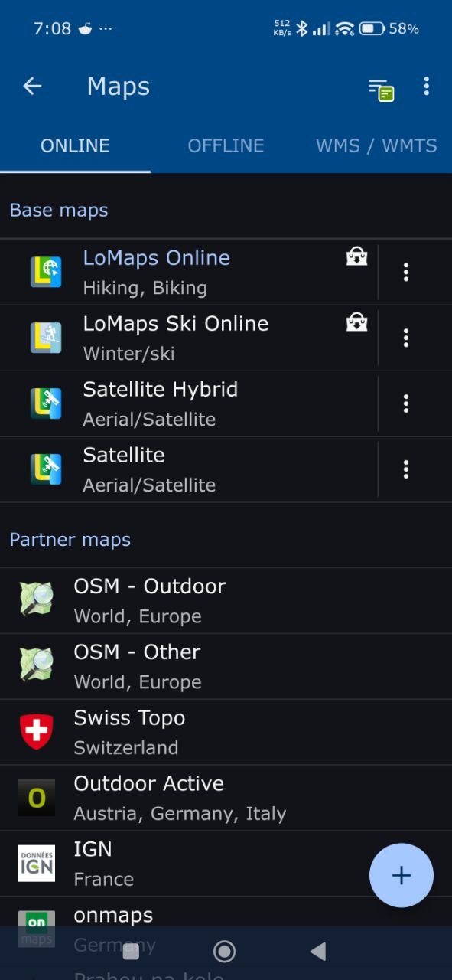Select the ONLINE tab
Image resolution: width=452 pixels, height=980 pixels.
pos(75,145)
